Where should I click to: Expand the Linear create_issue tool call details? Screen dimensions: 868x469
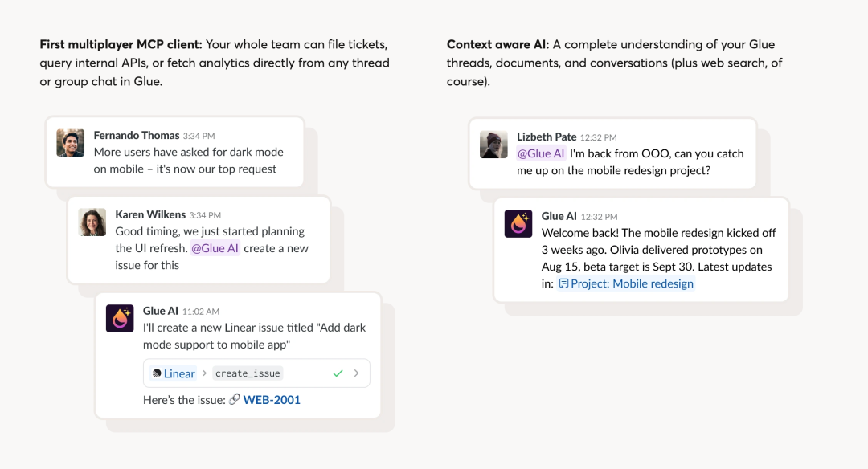pos(356,373)
